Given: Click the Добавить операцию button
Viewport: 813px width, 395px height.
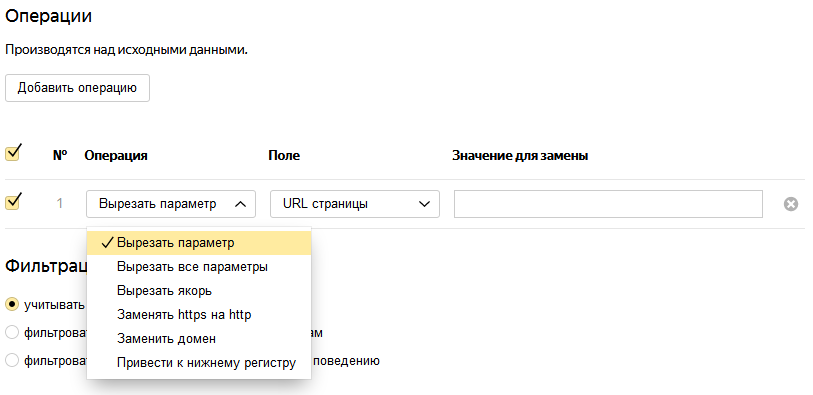Looking at the screenshot, I should (77, 88).
